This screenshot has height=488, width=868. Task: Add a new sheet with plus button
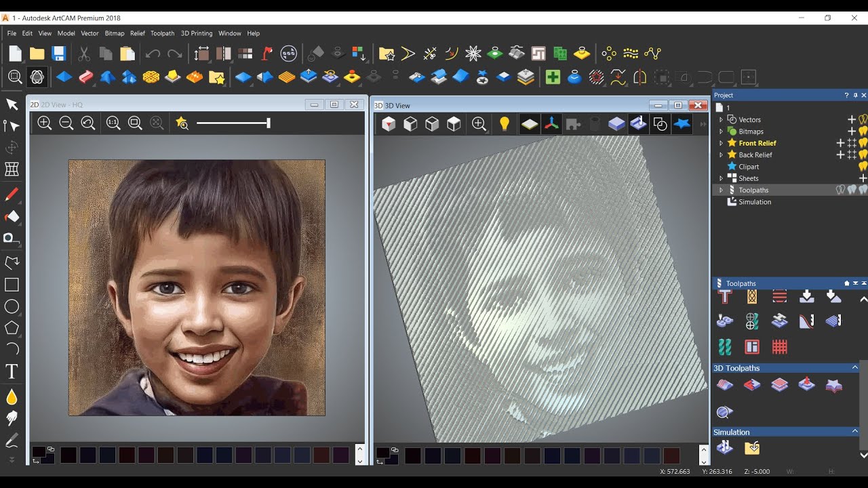pos(863,178)
